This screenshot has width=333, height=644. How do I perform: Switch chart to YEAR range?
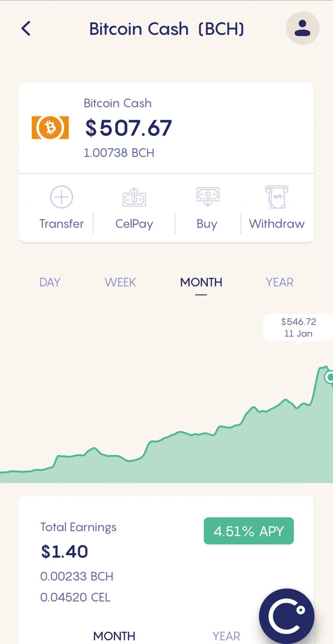pyautogui.click(x=280, y=282)
